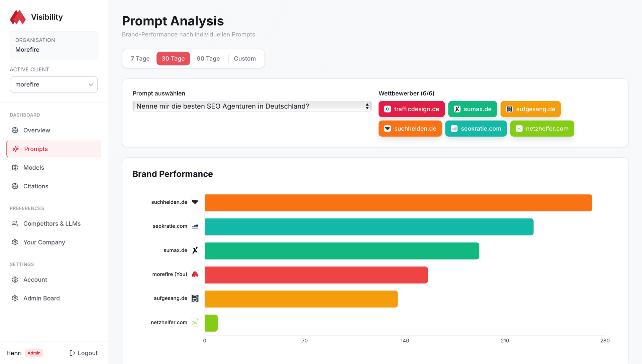Open Overview via the globe icon

15,130
